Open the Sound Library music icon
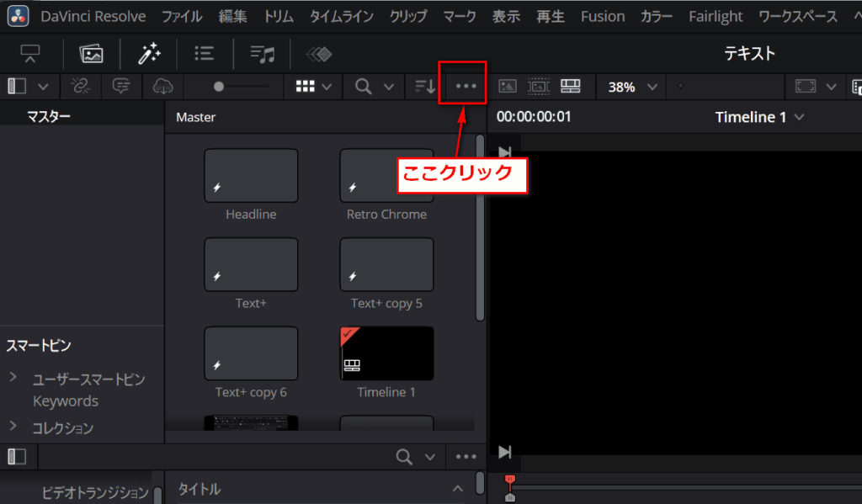 263,54
